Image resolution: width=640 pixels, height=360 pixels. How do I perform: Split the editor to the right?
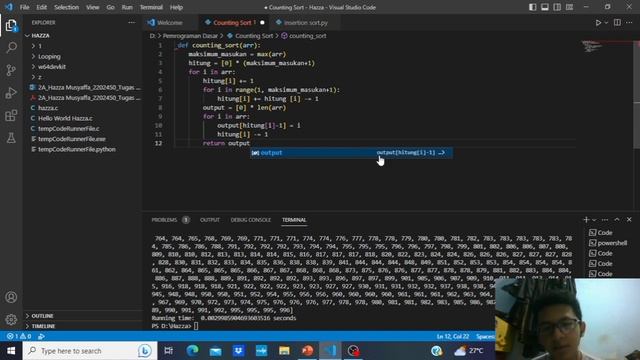(617, 22)
